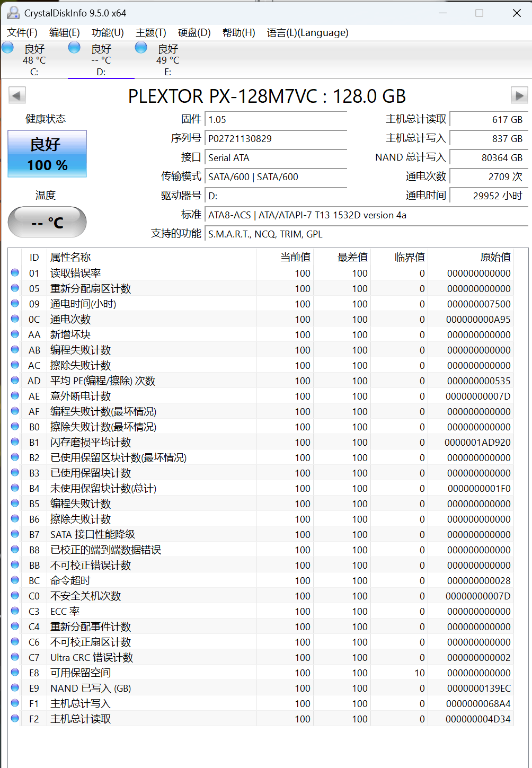532x768 pixels.
Task: Click status orb for attribute F2 主机总计读取
Action: (15, 718)
